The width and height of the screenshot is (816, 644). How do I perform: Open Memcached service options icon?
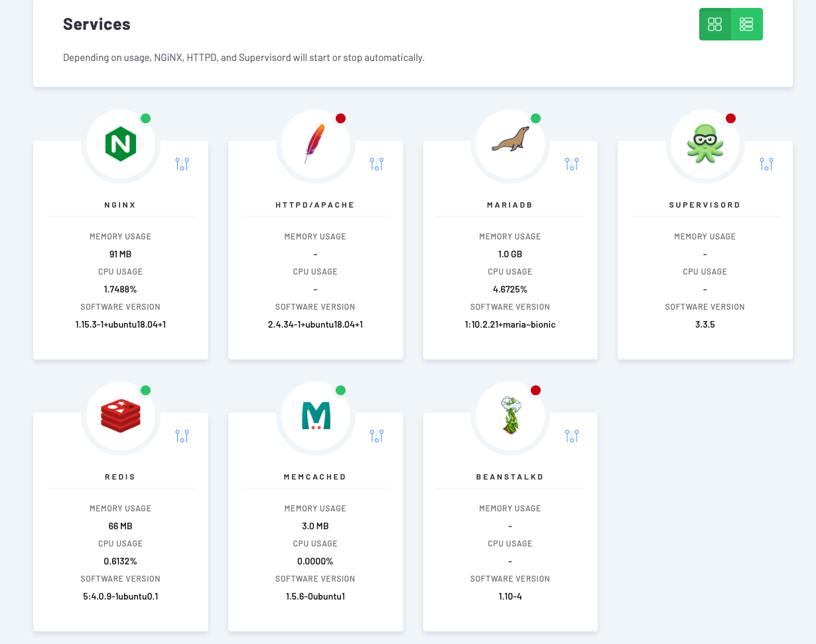pos(377,436)
